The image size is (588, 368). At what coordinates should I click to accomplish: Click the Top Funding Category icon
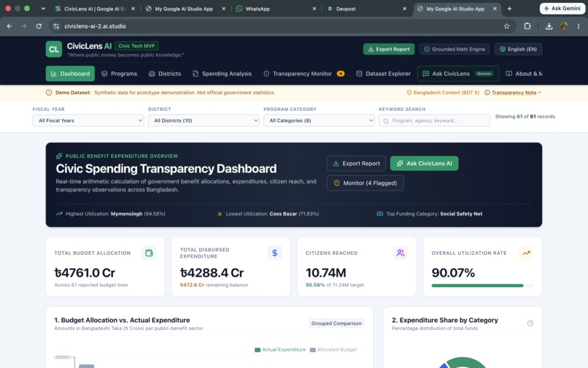click(x=380, y=214)
